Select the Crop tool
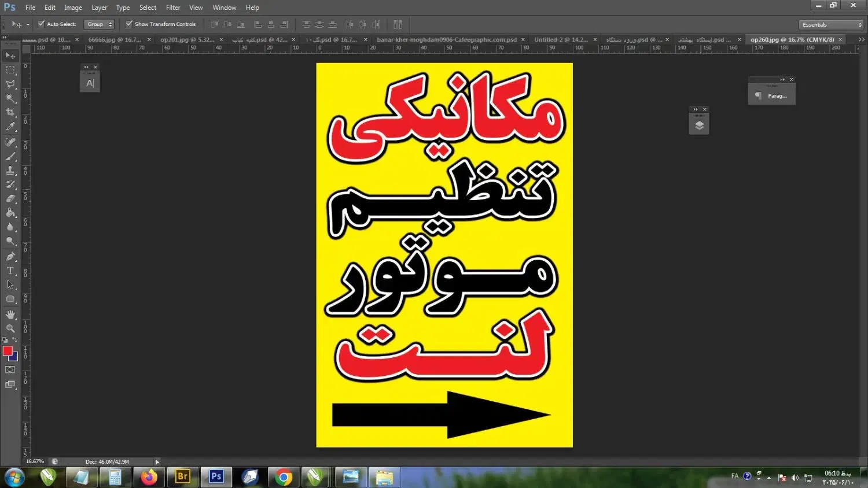Viewport: 868px width, 488px height. 10,112
